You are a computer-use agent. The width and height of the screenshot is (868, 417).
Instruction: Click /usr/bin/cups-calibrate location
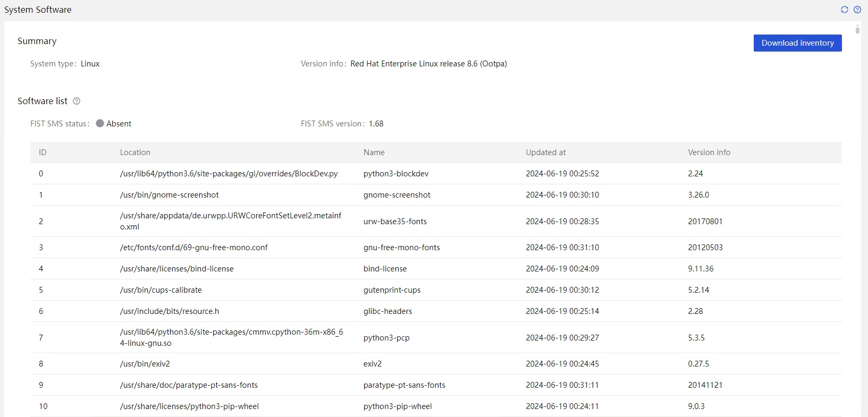(161, 290)
